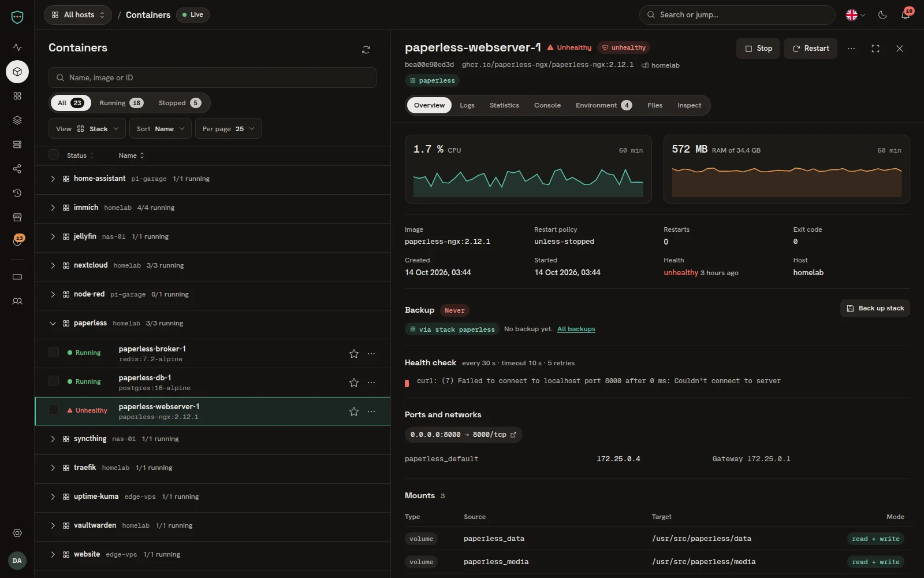Expand detail panel to fullscreen
The image size is (924, 578).
(x=875, y=49)
